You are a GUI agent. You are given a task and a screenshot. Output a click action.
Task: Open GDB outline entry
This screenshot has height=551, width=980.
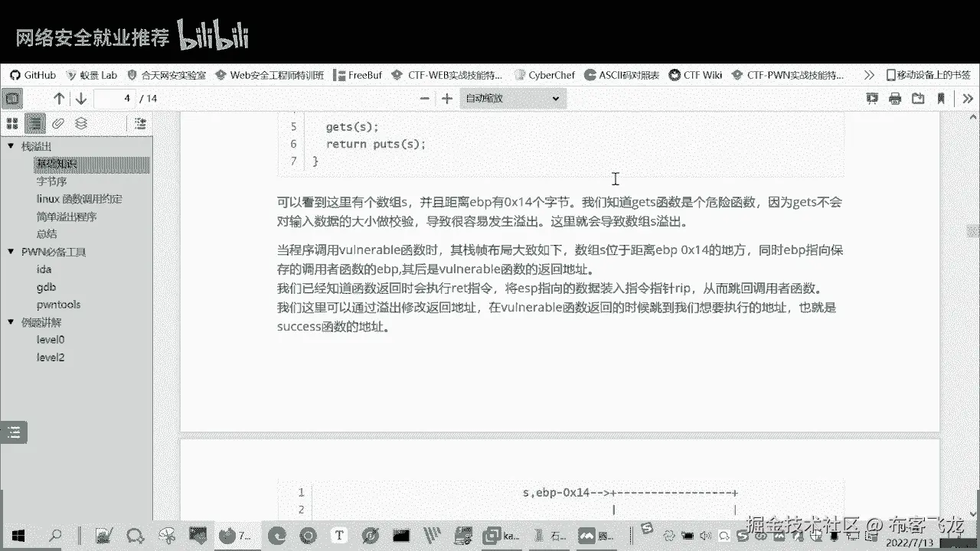(46, 287)
